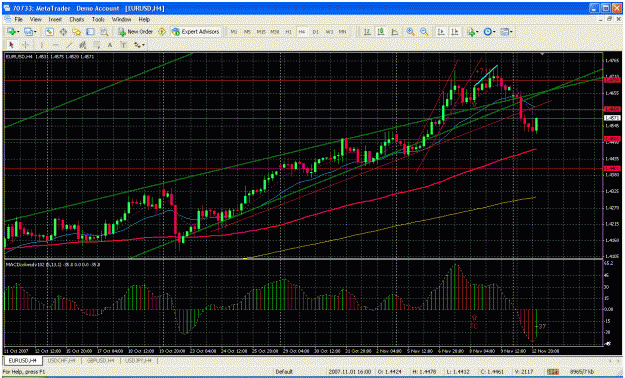Switch to the GBPUSD,H4 chart tab
625x378 pixels.
[100, 360]
